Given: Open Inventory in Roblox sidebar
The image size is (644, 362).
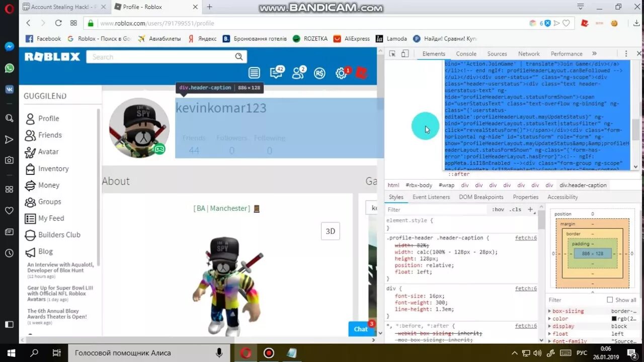Looking at the screenshot, I should 53,168.
